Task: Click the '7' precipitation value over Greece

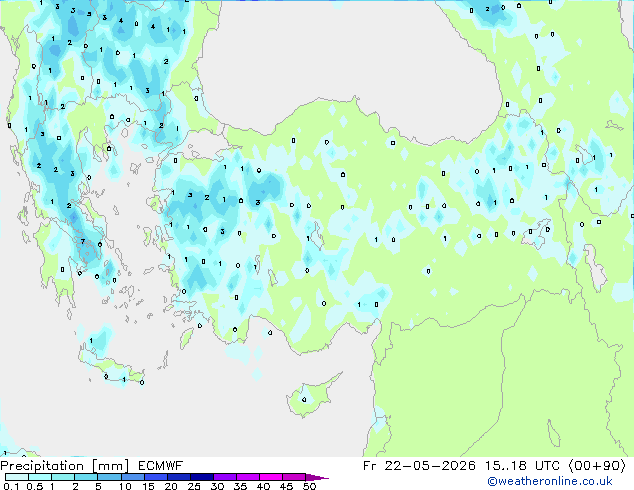Action: [x=82, y=242]
